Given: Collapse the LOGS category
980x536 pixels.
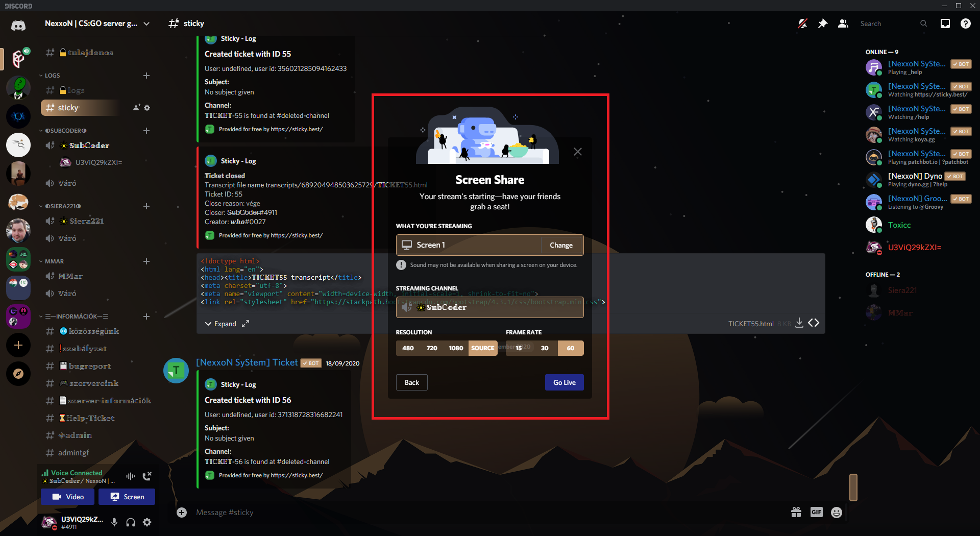Looking at the screenshot, I should coord(50,76).
